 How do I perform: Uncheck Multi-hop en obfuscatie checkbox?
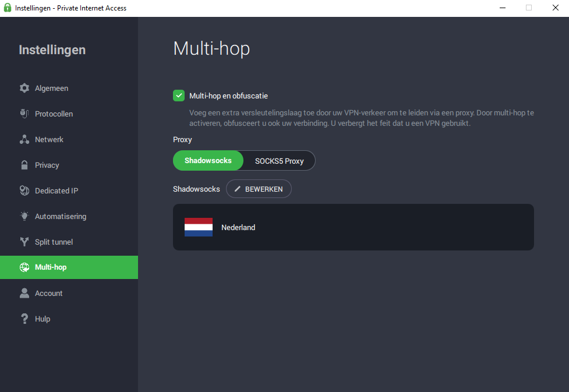point(179,96)
